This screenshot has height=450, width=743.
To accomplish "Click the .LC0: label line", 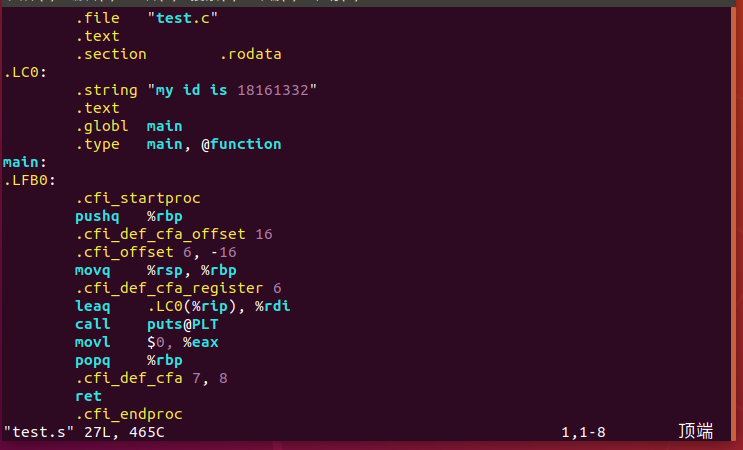I will point(25,72).
